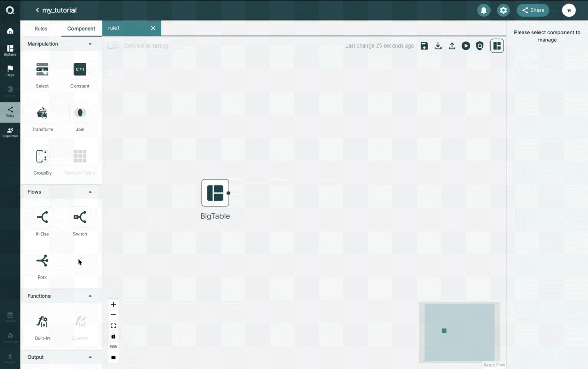Toggle the canvas lock control
588x369 pixels.
click(113, 336)
